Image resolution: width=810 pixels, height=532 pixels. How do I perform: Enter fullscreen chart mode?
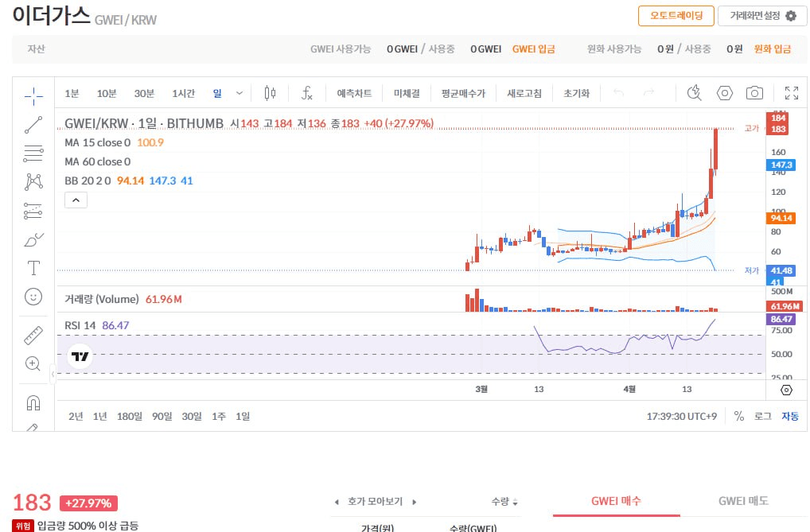[791, 93]
